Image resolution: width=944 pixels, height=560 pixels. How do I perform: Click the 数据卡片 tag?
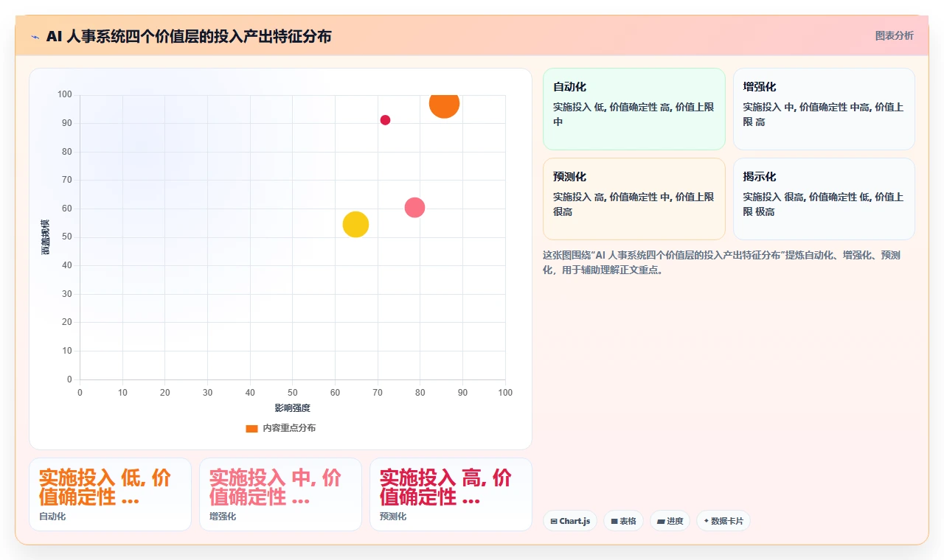(x=723, y=521)
